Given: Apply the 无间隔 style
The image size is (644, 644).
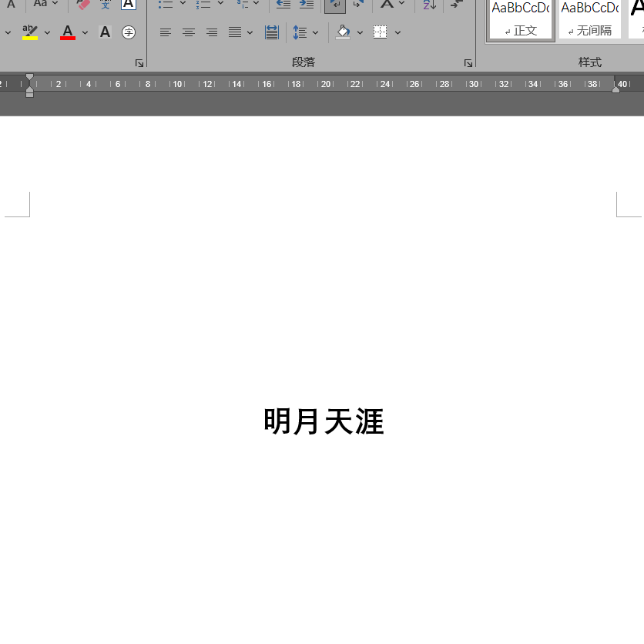Looking at the screenshot, I should 589,19.
